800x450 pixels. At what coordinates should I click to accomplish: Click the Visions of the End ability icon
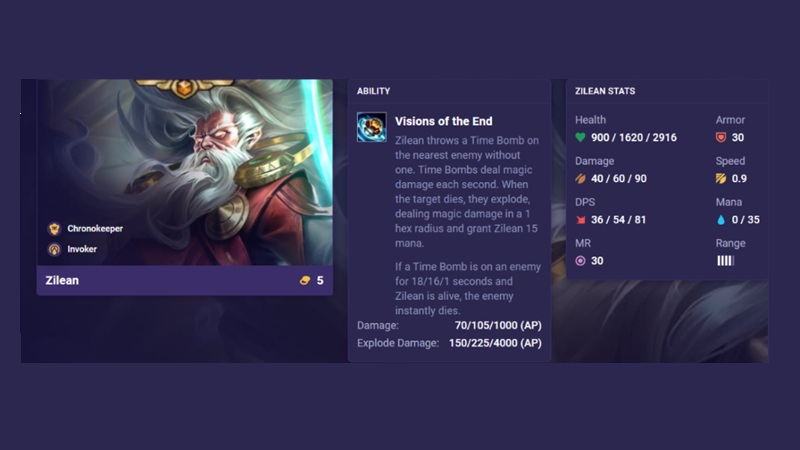pos(371,127)
